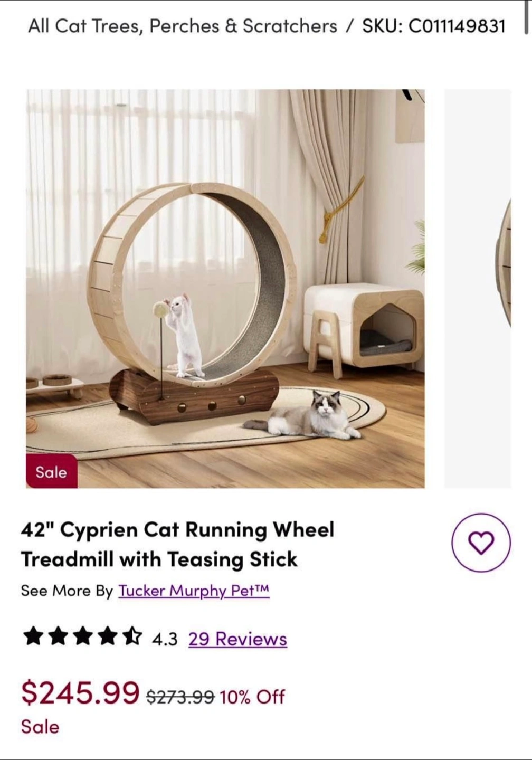Open the Tucker Murphy Pet brand link
The width and height of the screenshot is (532, 760).
194,591
